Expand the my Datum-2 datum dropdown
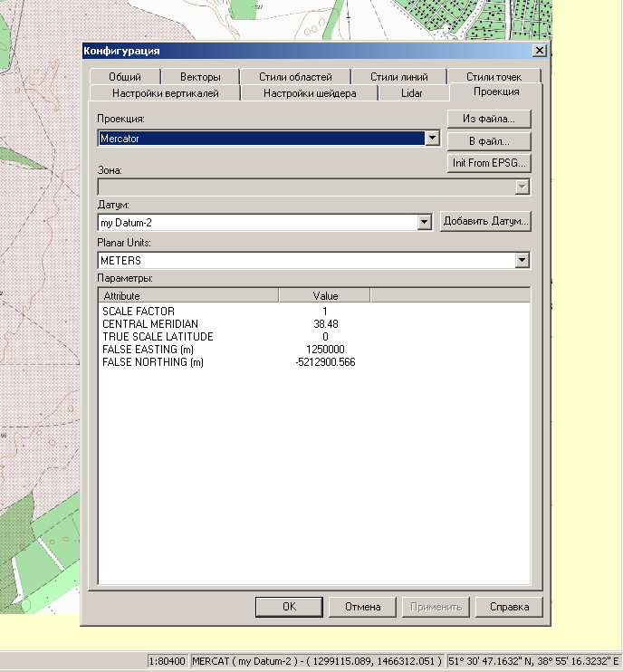The width and height of the screenshot is (623, 672). click(424, 222)
